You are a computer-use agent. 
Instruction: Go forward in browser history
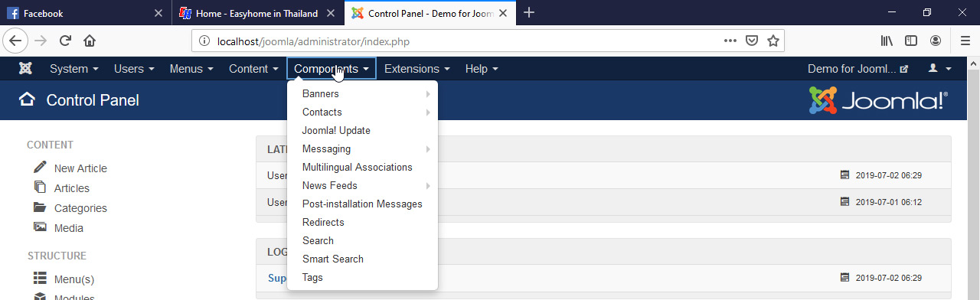[x=41, y=41]
